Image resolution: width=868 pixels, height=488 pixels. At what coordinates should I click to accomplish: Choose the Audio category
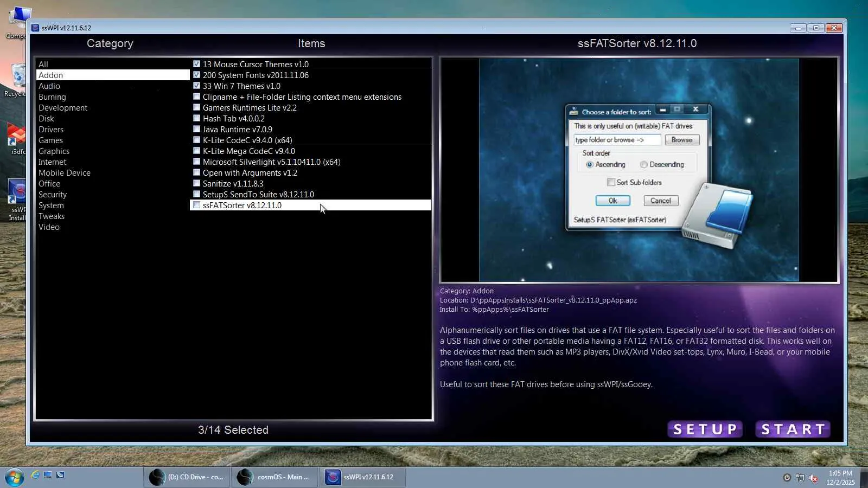tap(113, 86)
